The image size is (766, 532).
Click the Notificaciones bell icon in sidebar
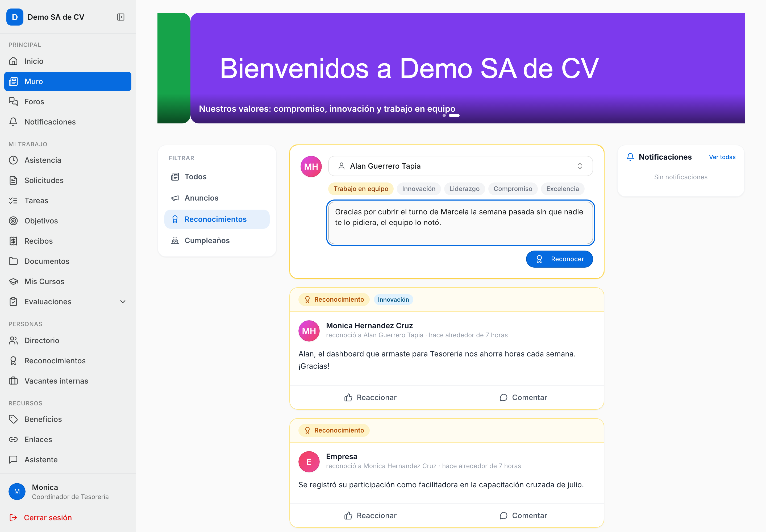point(13,122)
